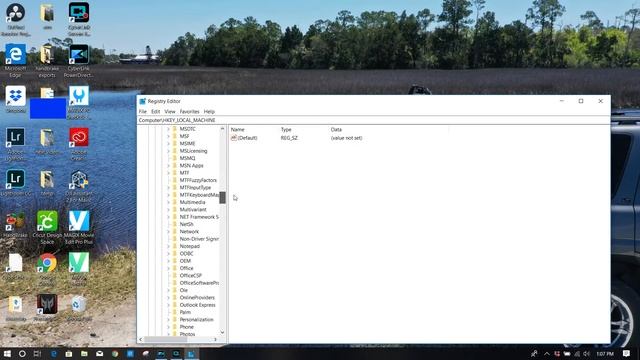Image resolution: width=640 pixels, height=360 pixels.
Task: Open DaVinci Resolve desktop shortcut
Action: (16, 13)
